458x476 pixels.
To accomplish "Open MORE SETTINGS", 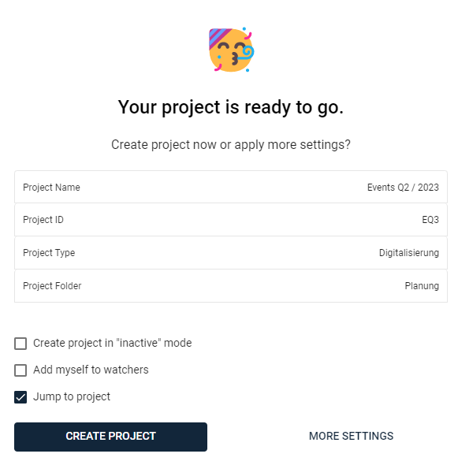I will click(x=351, y=437).
